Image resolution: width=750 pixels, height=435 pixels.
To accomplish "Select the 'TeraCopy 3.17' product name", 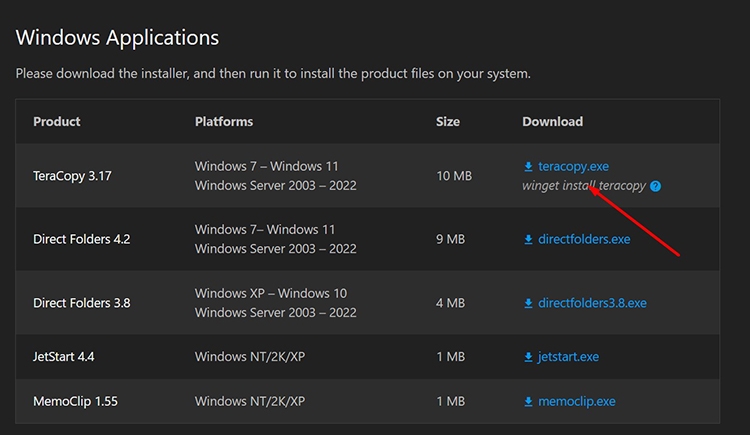I will point(72,176).
